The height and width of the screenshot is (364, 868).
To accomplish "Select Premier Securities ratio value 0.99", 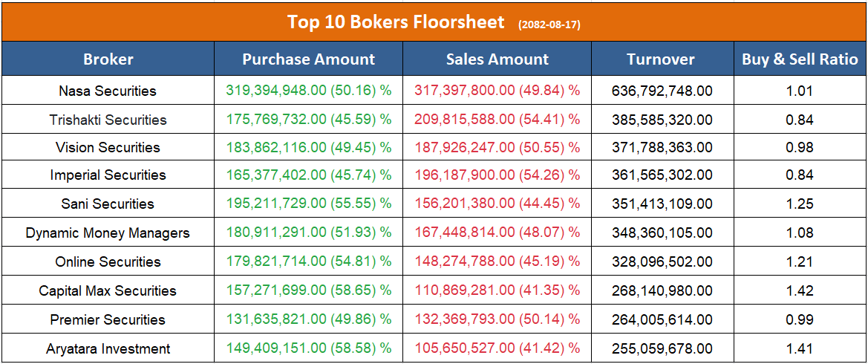I will pyautogui.click(x=800, y=319).
